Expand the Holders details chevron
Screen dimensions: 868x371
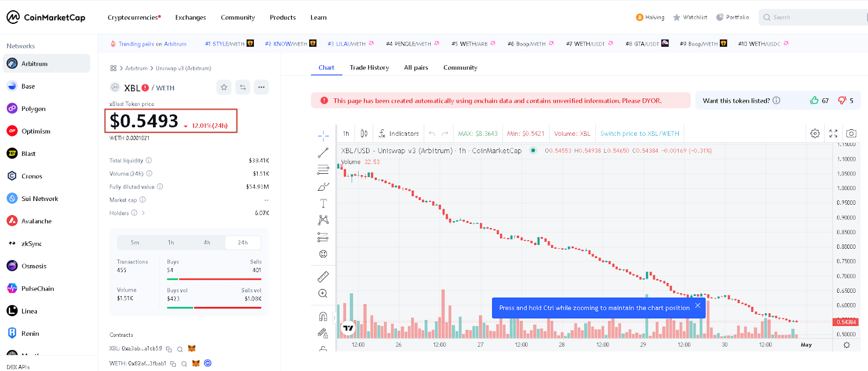[143, 213]
